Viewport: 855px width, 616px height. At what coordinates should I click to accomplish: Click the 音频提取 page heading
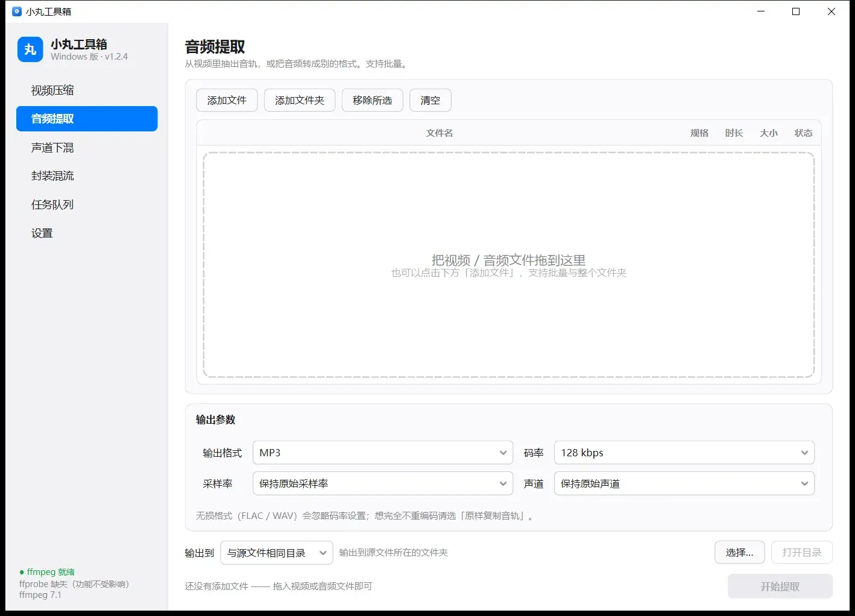tap(215, 47)
